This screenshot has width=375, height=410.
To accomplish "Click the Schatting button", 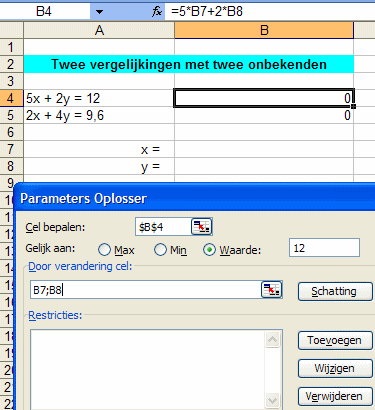I will (335, 291).
